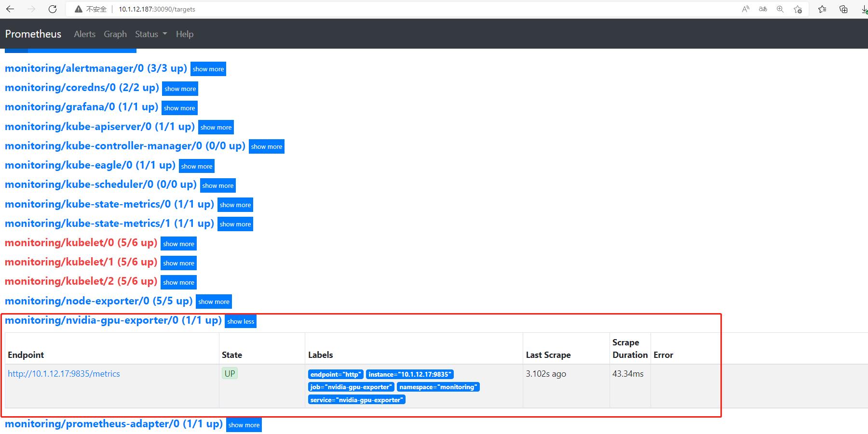This screenshot has width=868, height=434.
Task: Click monitoring/nvidia-gpu-exporter/0 heading link
Action: tap(113, 320)
